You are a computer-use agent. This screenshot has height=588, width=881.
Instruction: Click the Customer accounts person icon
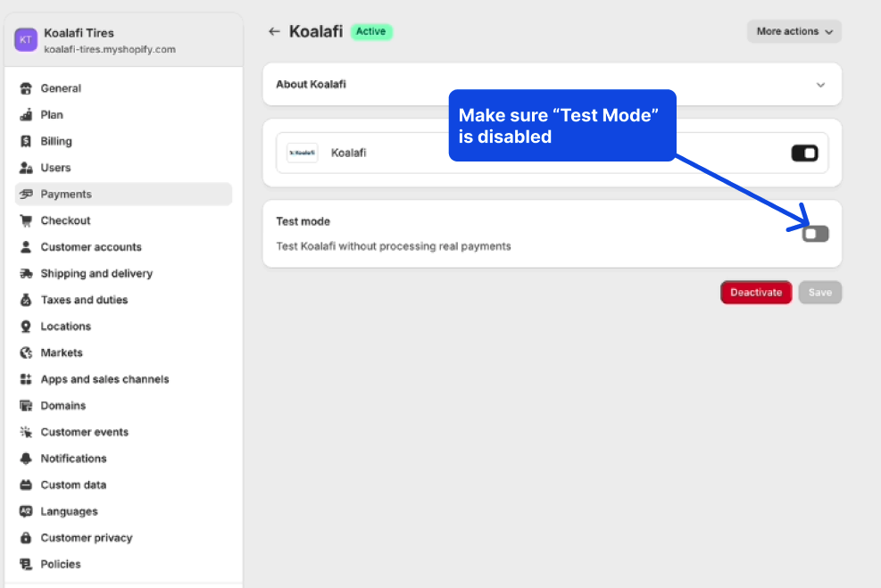26,246
